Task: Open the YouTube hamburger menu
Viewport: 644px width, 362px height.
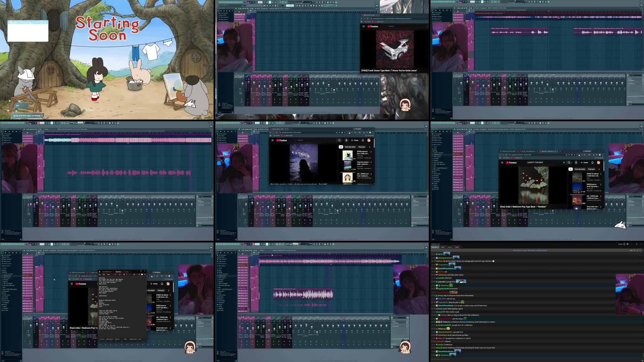Action: pyautogui.click(x=272, y=140)
